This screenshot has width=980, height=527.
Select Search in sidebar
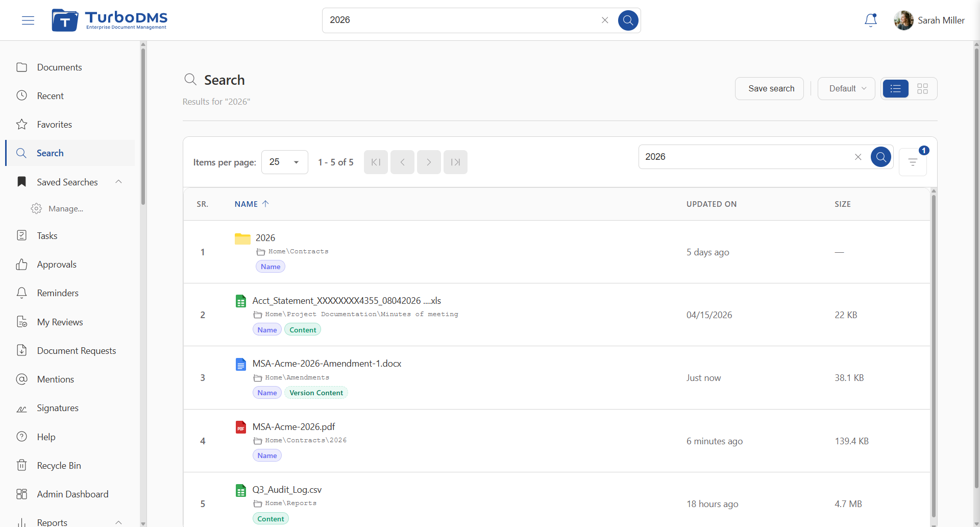click(70, 153)
